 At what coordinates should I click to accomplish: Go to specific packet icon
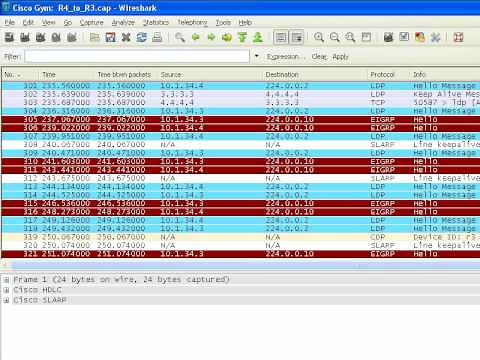click(227, 37)
